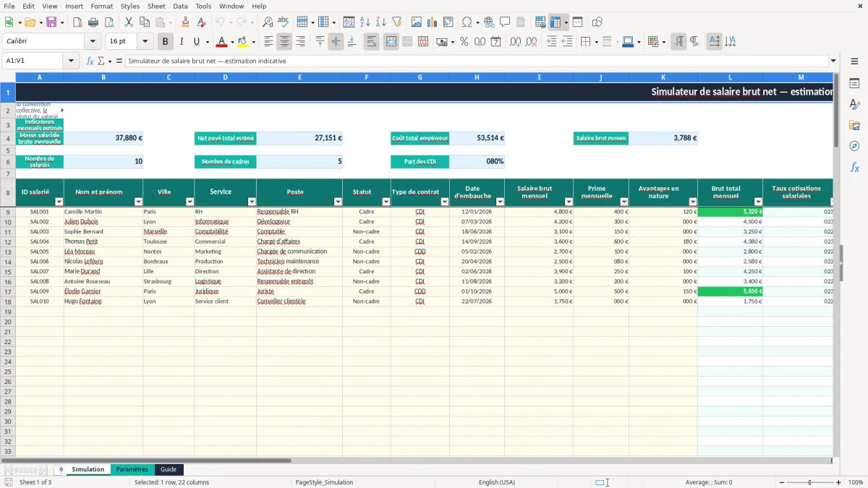
Task: Toggle vertical center alignment
Action: click(336, 42)
